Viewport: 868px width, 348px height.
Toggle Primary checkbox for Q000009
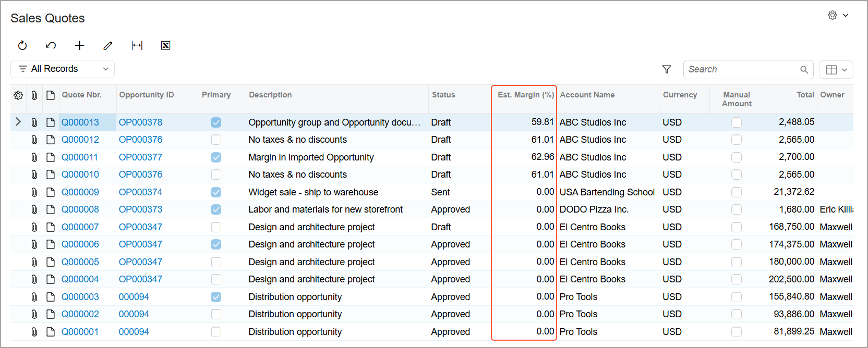tap(216, 192)
